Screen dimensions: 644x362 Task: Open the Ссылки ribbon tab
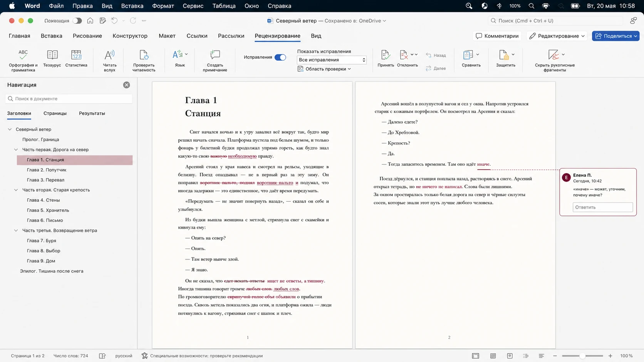pyautogui.click(x=197, y=36)
